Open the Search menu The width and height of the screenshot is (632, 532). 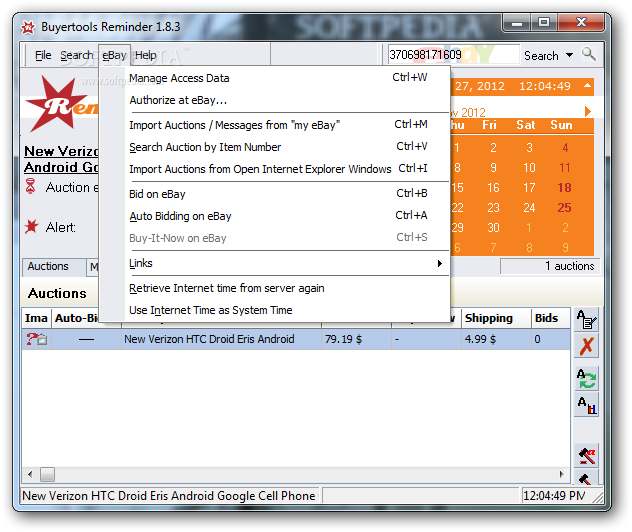(77, 55)
